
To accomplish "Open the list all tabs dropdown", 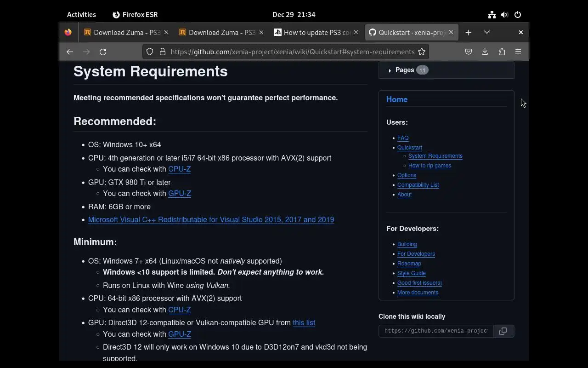I will (x=487, y=33).
